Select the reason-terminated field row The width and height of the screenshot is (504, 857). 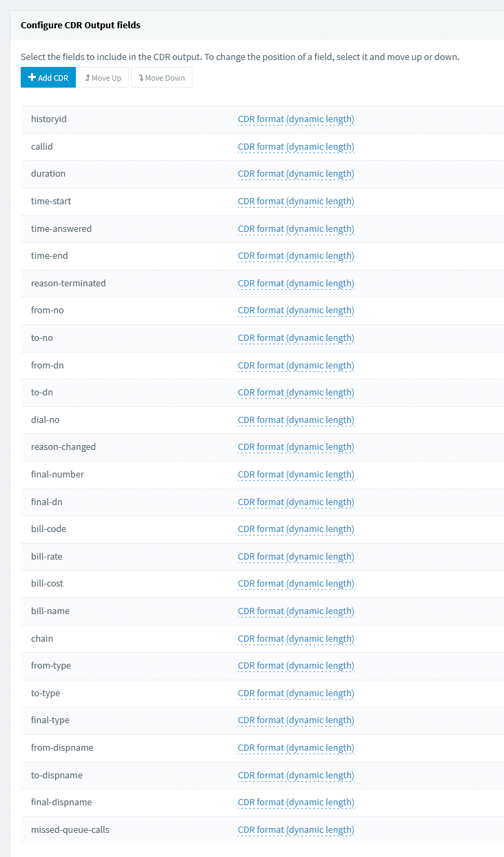tap(68, 284)
